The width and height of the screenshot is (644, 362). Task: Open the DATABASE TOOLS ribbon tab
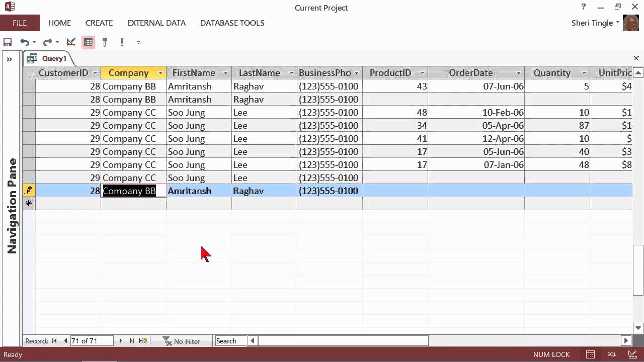(x=232, y=23)
